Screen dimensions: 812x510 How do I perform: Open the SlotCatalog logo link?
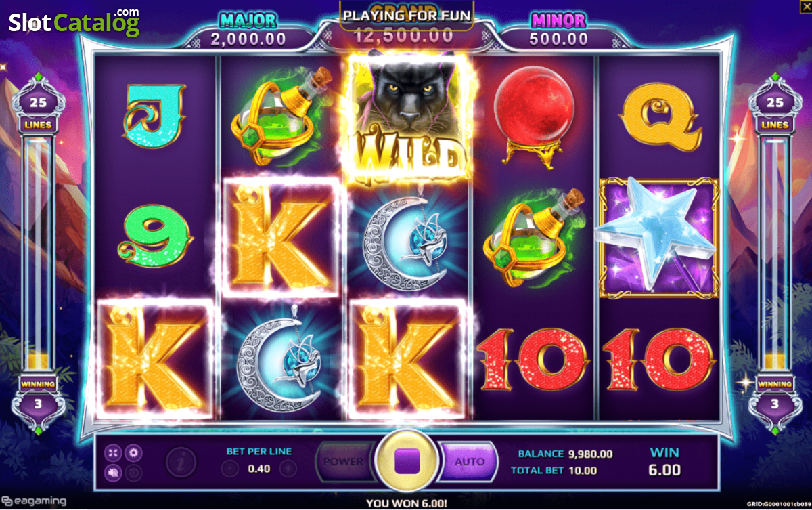click(x=74, y=23)
